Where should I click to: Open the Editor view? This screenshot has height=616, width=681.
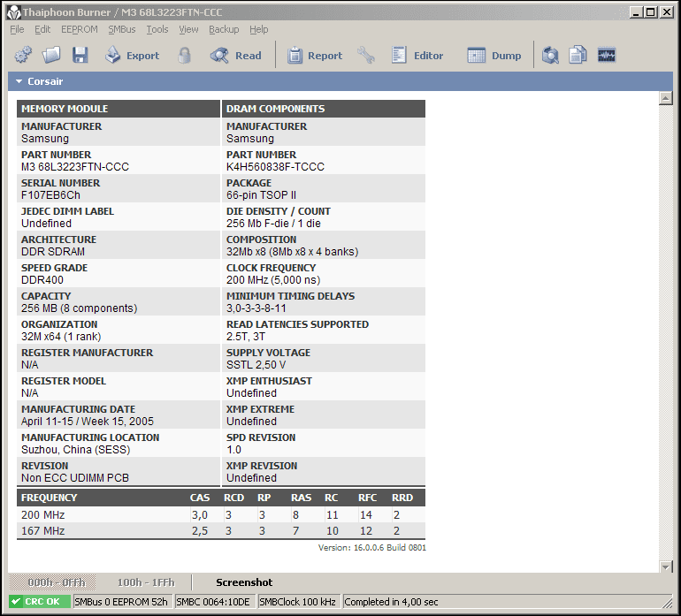[417, 55]
